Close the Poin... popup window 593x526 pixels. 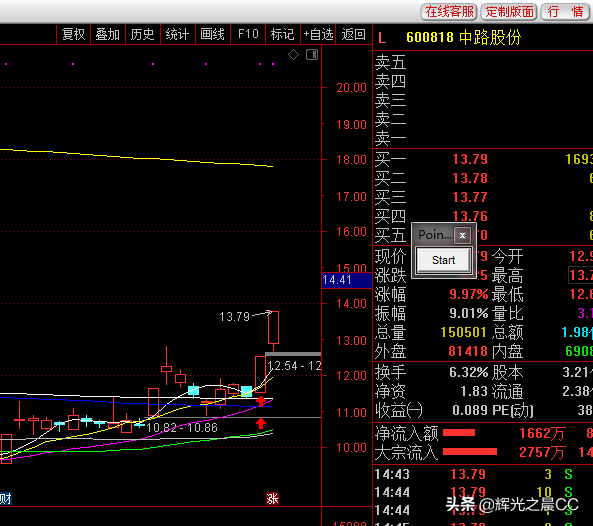pyautogui.click(x=462, y=236)
